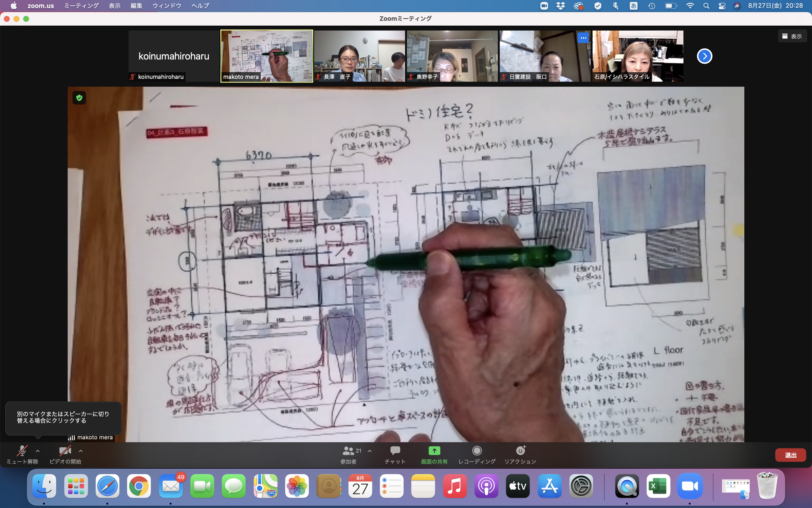812x508 pixels.
Task: Open the zoom.us application menu
Action: (x=41, y=6)
